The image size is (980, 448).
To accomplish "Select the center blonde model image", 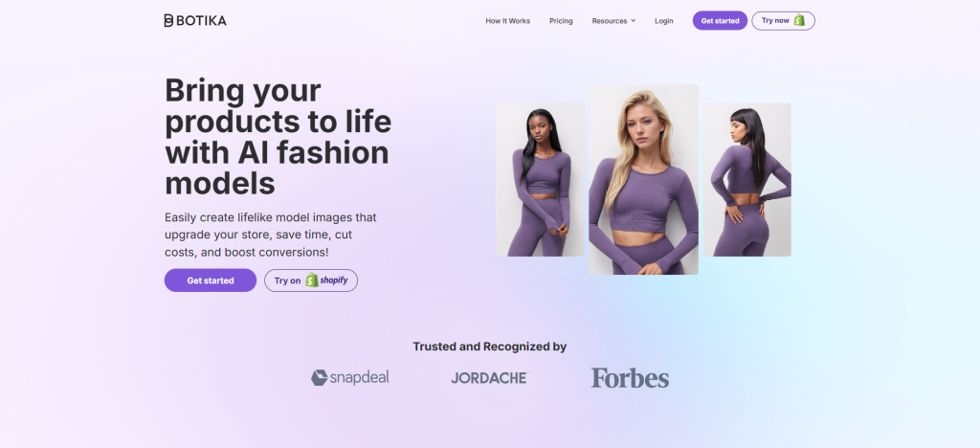I will [x=644, y=179].
